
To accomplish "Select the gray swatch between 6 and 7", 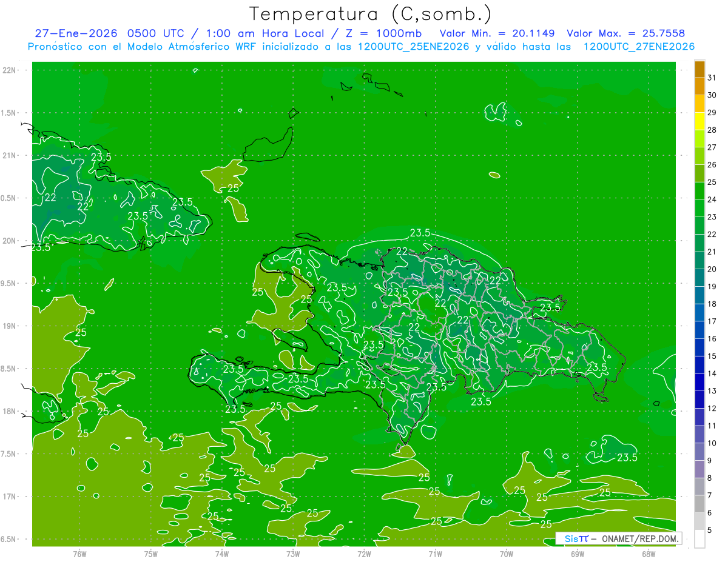I will (699, 504).
